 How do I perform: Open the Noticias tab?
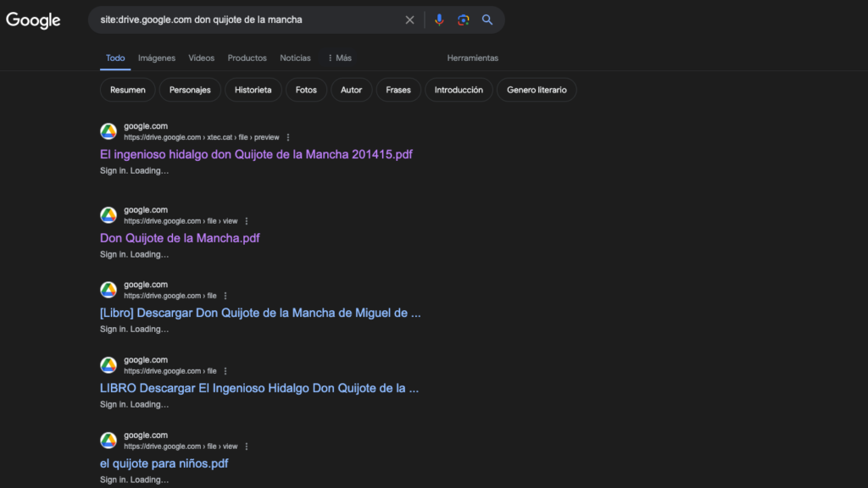[x=295, y=58]
